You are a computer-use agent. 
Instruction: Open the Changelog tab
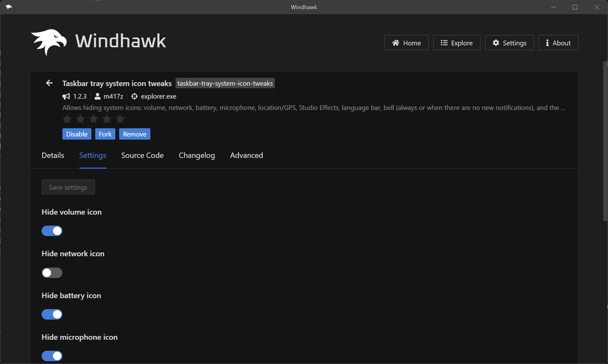(x=197, y=155)
